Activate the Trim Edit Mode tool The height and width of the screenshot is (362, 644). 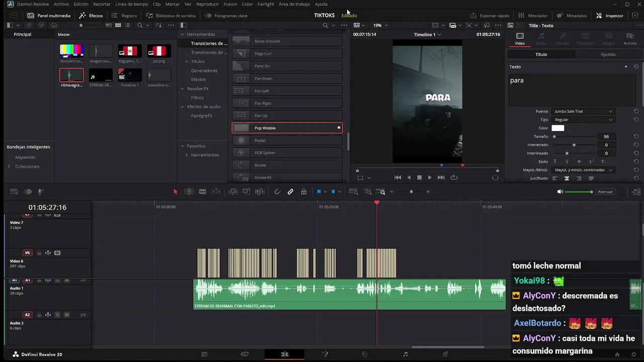click(x=189, y=192)
